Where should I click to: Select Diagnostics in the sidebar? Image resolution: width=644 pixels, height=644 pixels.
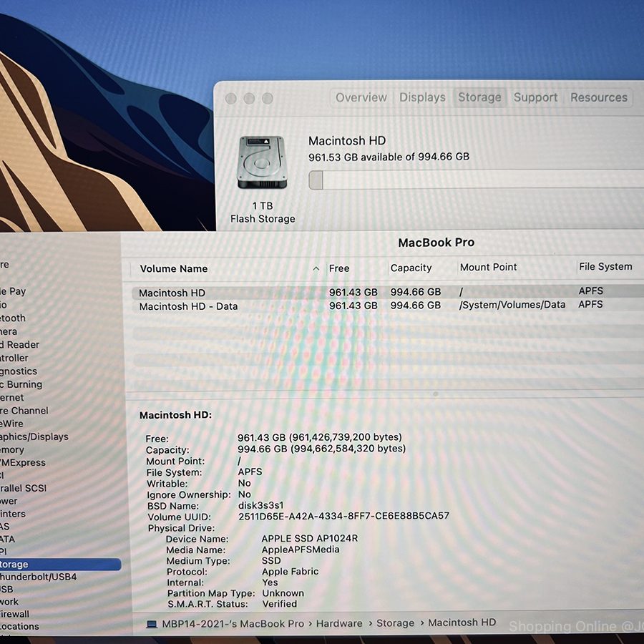19,371
